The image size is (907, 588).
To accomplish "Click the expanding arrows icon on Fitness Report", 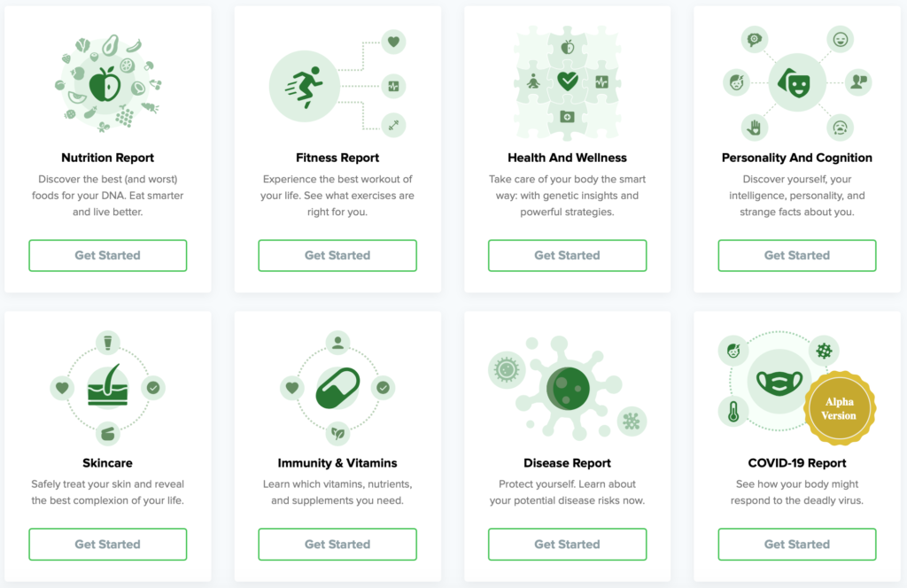I will [x=395, y=126].
